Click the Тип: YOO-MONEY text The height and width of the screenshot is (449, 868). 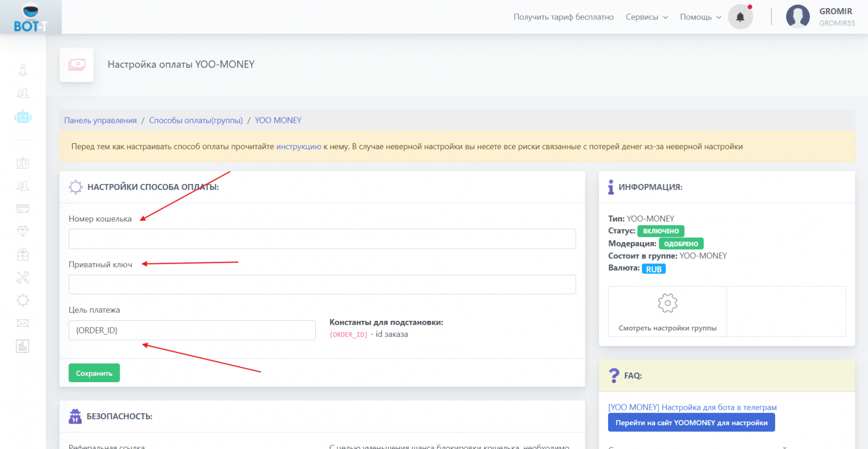[x=641, y=218]
